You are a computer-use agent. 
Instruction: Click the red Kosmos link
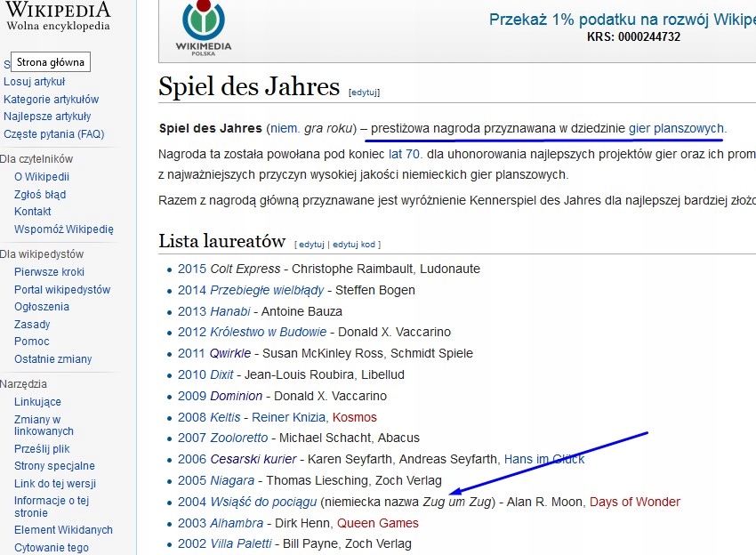click(x=354, y=417)
